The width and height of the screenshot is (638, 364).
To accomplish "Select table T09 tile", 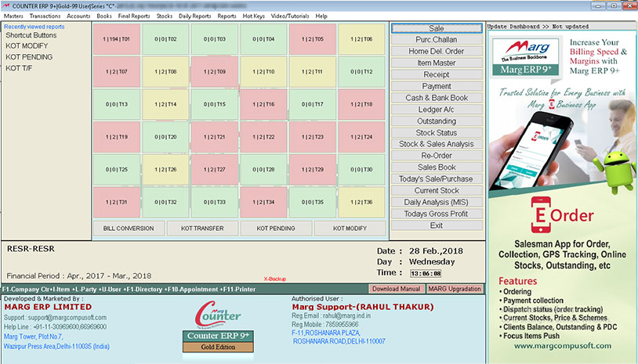I will click(x=215, y=71).
